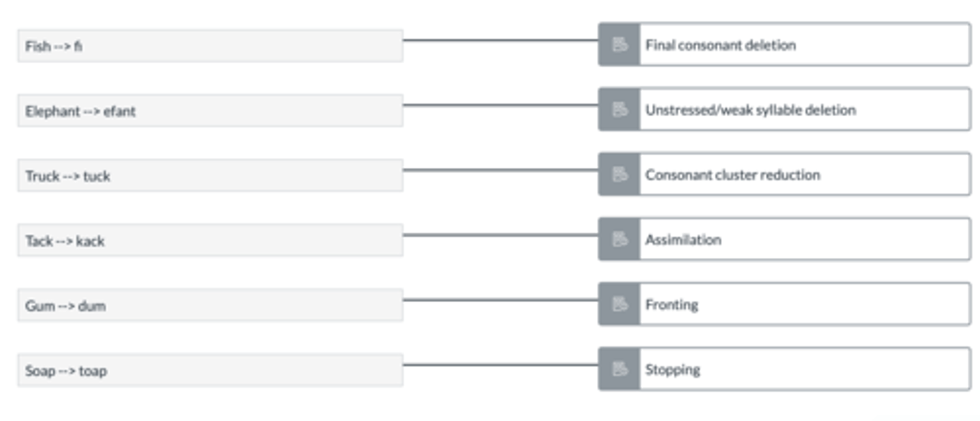Screen dimensions: 980x421
Task: Choose the Consonant cluster reduction answer
Action: (x=785, y=175)
